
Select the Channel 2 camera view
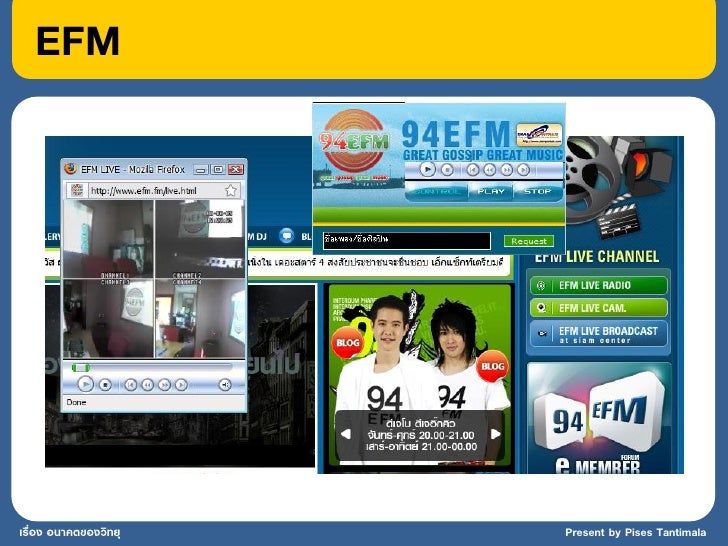click(x=200, y=238)
